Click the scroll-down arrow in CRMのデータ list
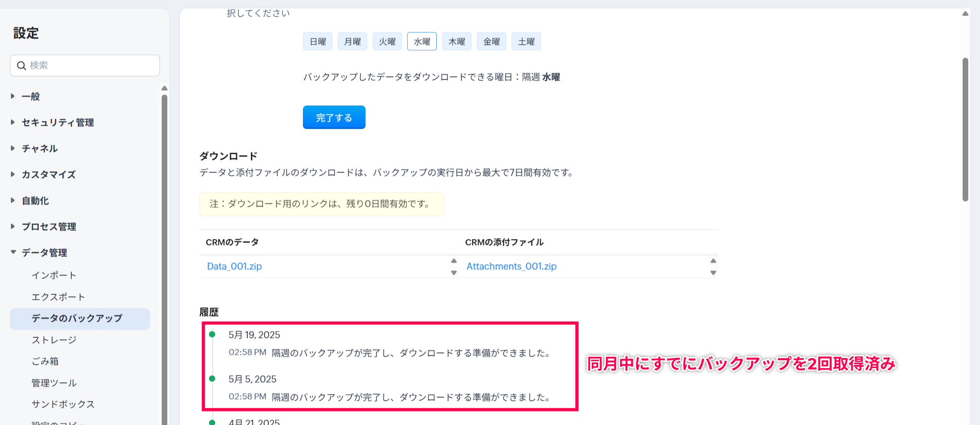The width and height of the screenshot is (980, 425). pos(454,273)
